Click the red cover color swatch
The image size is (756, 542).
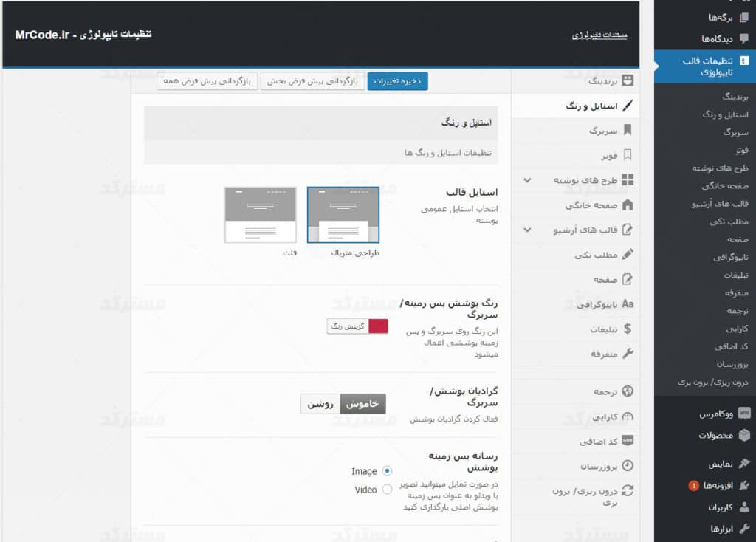pos(378,326)
